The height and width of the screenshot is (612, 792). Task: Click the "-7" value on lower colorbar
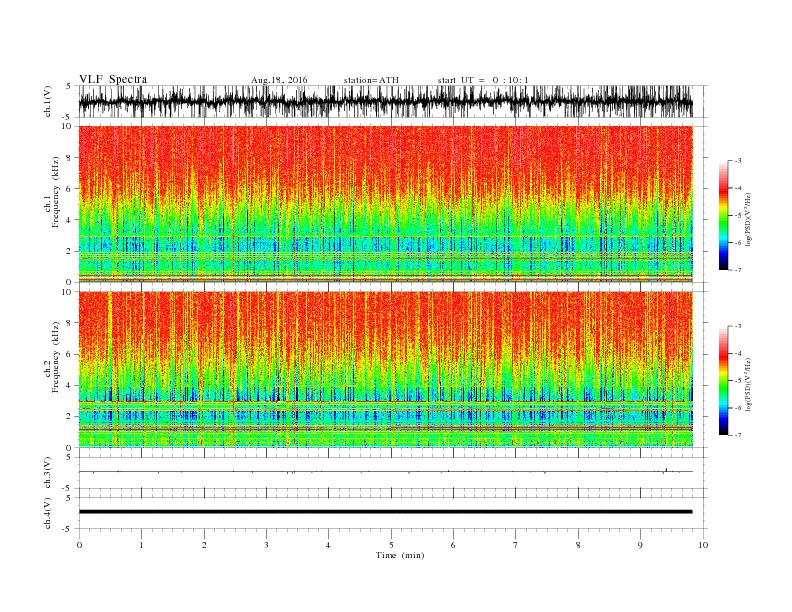(738, 435)
